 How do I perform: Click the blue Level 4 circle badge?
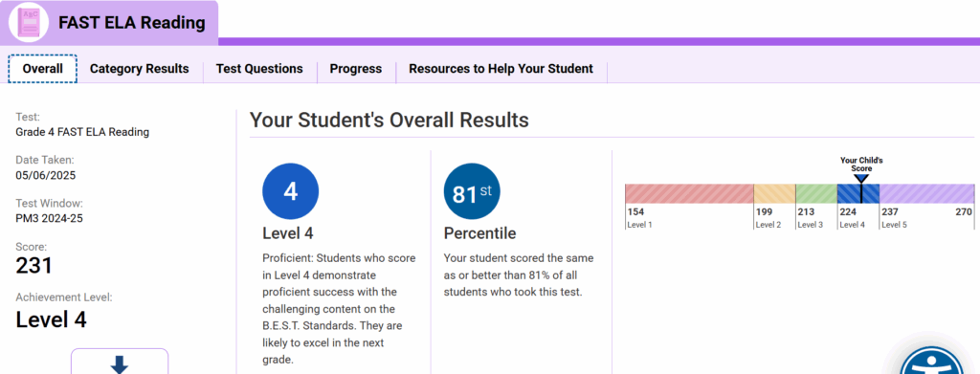pyautogui.click(x=291, y=191)
